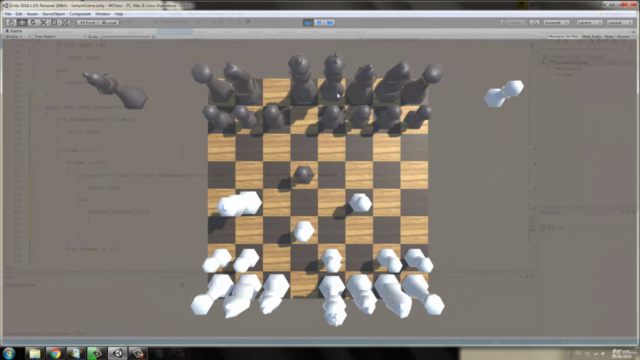Select the Scale tool
The height and width of the screenshot is (360, 640).
[x=43, y=22]
